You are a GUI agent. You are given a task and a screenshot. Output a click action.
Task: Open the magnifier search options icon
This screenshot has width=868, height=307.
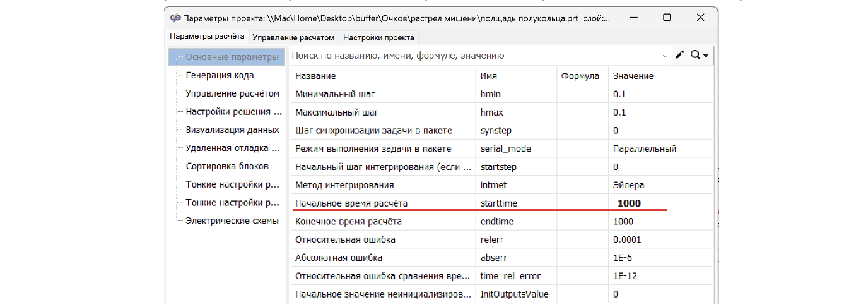(x=699, y=56)
